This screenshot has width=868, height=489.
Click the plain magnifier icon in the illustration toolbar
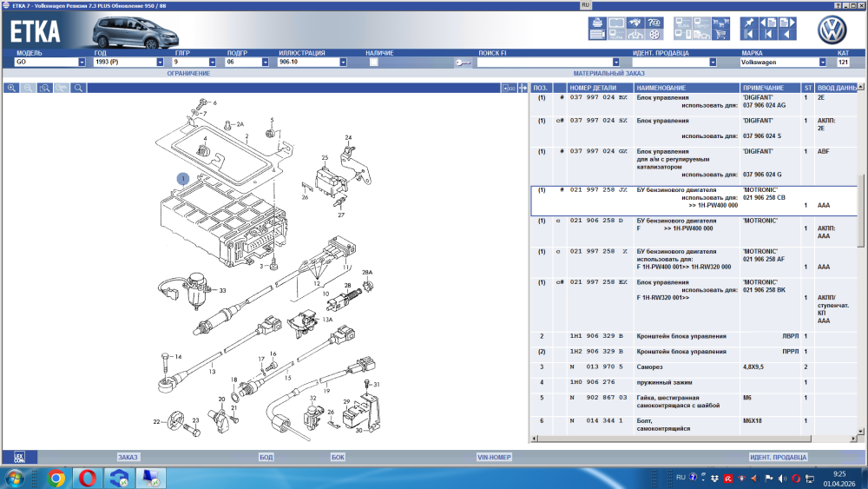(x=79, y=88)
